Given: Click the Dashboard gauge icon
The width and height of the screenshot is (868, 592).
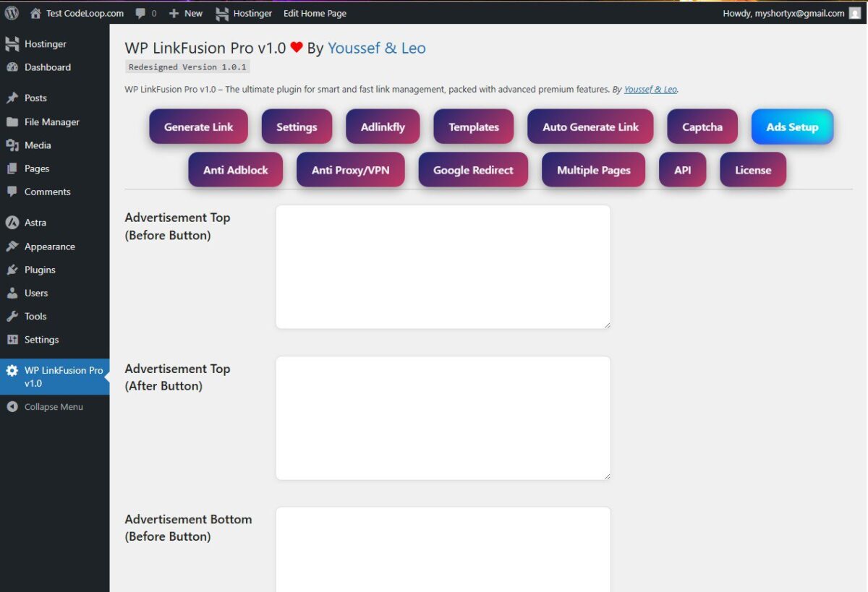Looking at the screenshot, I should point(12,67).
